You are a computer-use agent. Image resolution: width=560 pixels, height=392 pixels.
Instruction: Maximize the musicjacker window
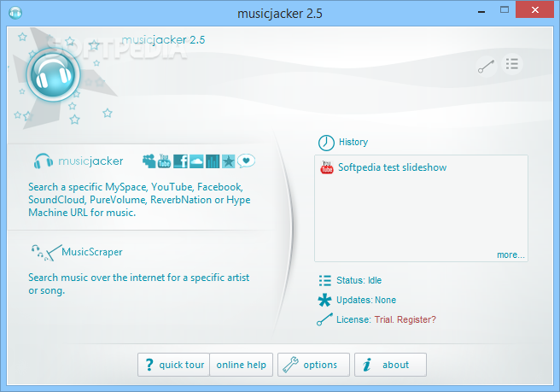click(x=505, y=10)
